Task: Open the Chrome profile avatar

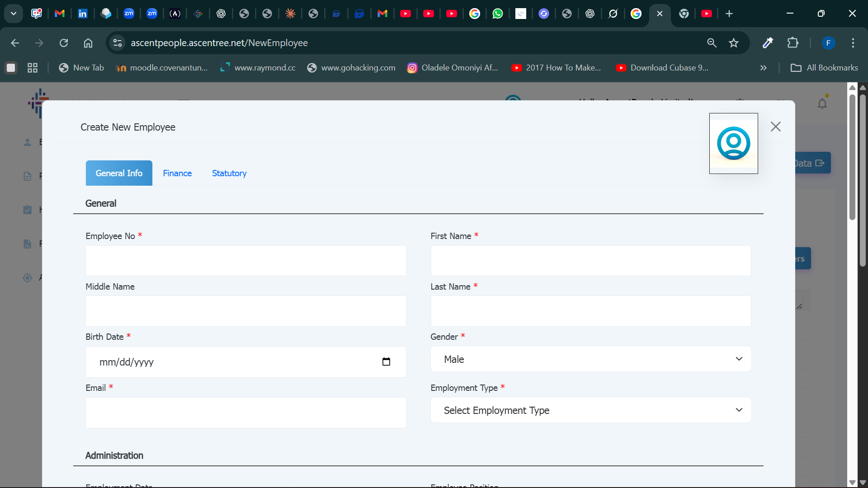Action: click(x=828, y=43)
